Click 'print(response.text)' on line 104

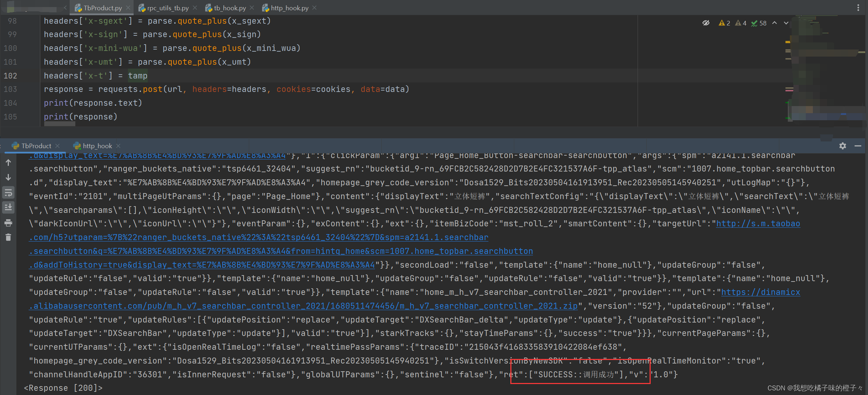coord(93,103)
